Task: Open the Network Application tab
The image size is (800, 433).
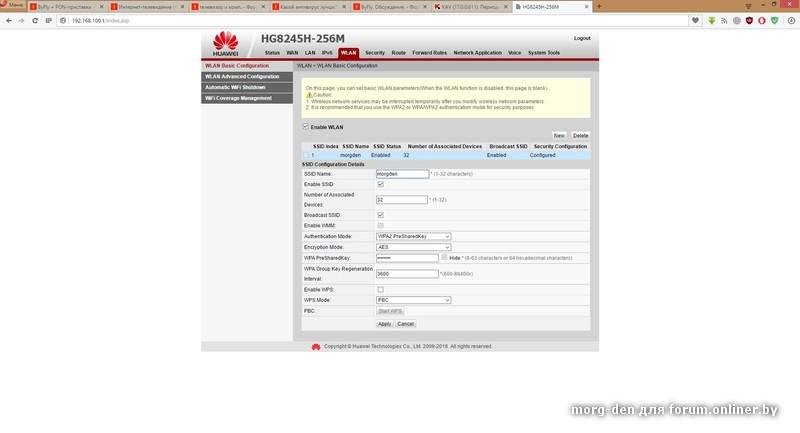Action: [478, 53]
